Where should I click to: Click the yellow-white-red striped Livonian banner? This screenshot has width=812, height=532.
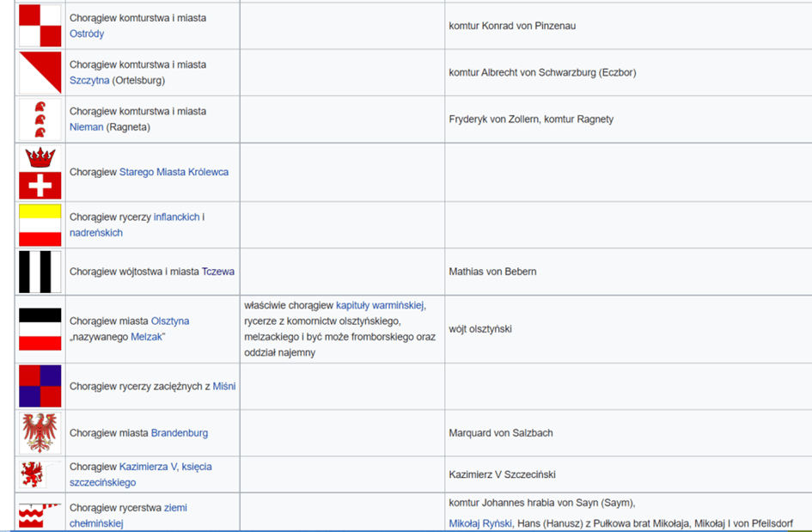click(40, 224)
